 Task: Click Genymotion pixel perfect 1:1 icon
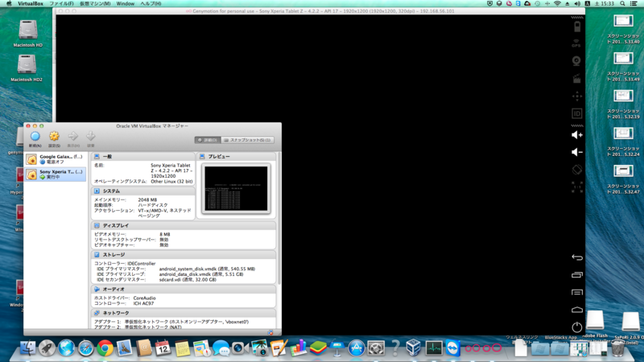pos(577,187)
